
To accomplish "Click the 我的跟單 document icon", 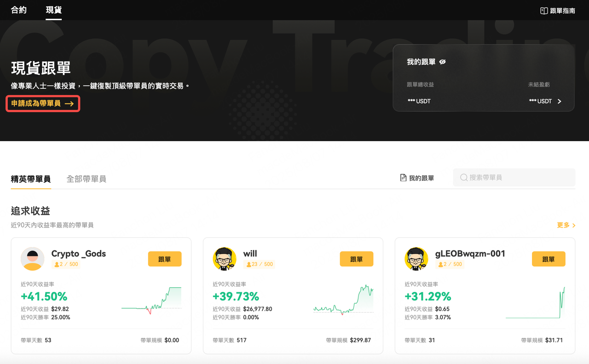I will [403, 178].
